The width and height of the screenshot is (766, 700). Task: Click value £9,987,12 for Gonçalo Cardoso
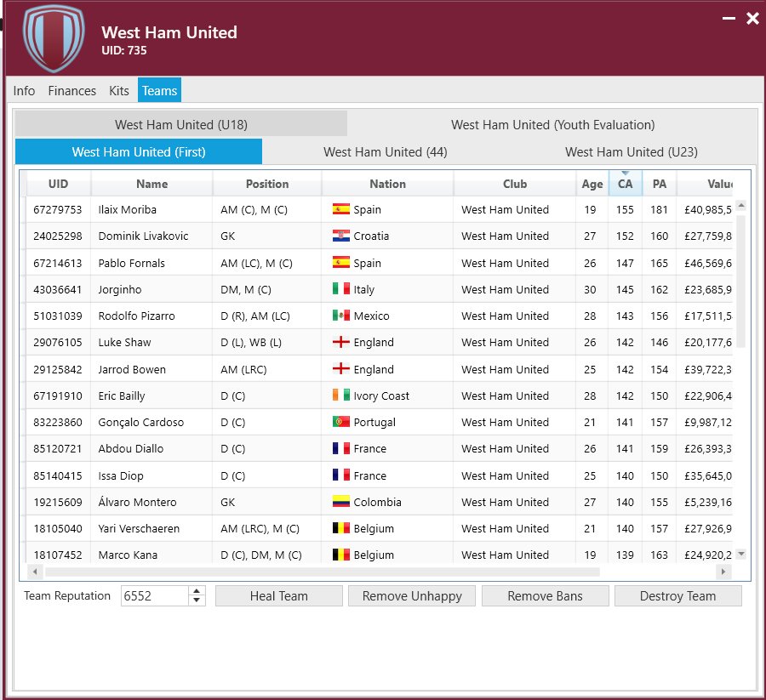tap(708, 422)
